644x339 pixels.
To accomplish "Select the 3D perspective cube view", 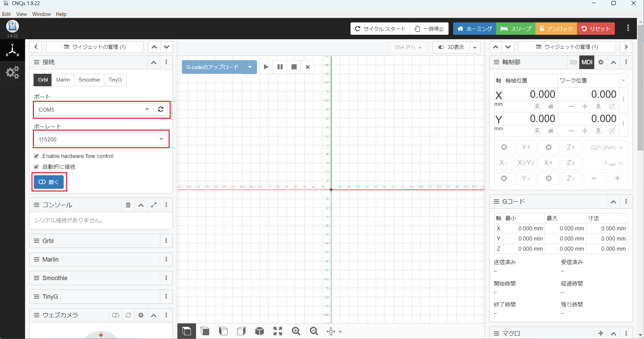I will click(259, 331).
